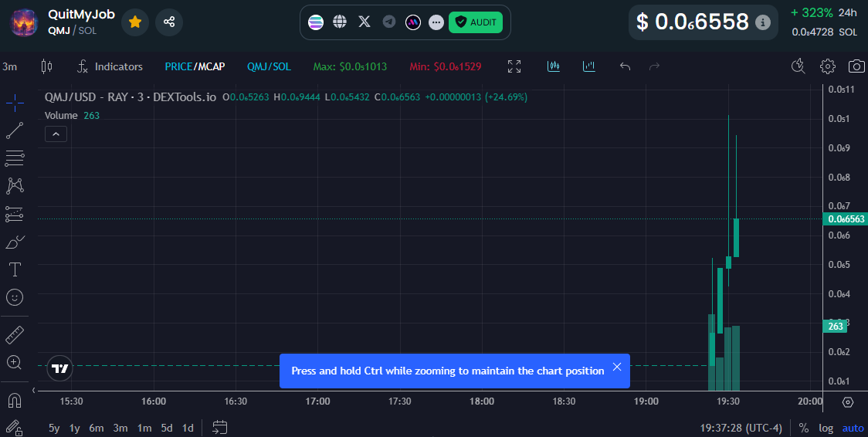Click the TradingView logo badge
Image resolution: width=868 pixels, height=437 pixels.
[x=59, y=368]
